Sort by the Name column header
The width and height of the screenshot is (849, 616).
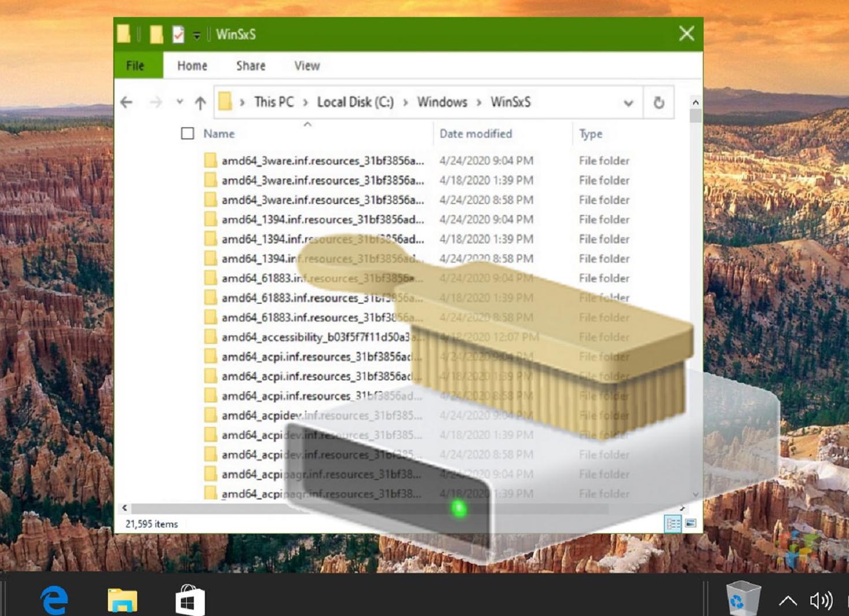219,133
